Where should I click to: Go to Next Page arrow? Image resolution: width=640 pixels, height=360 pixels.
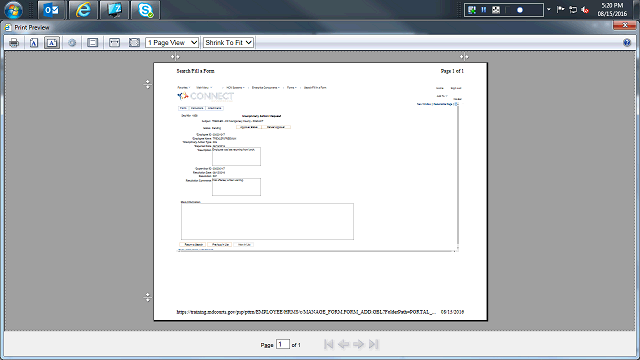tap(358, 344)
